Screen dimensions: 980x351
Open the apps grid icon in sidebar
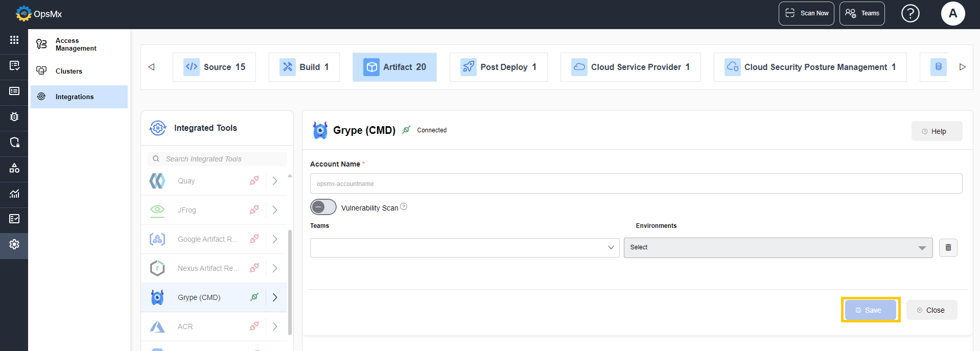pyautogui.click(x=14, y=40)
